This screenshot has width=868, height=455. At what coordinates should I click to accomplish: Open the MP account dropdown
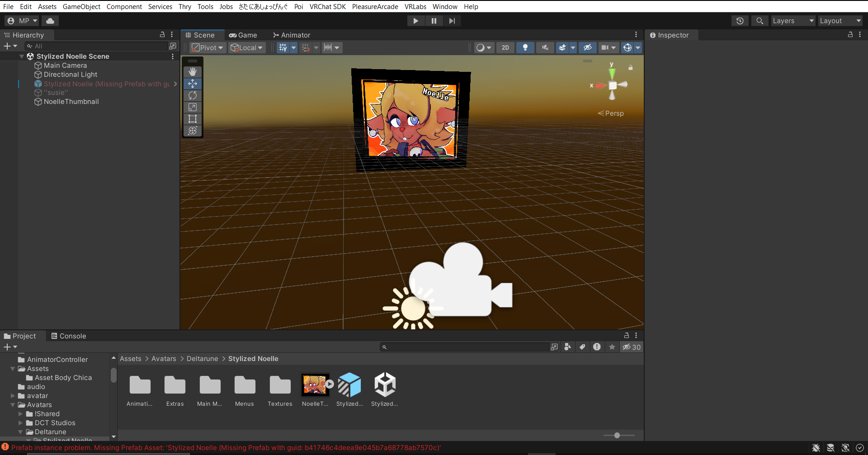pos(22,21)
